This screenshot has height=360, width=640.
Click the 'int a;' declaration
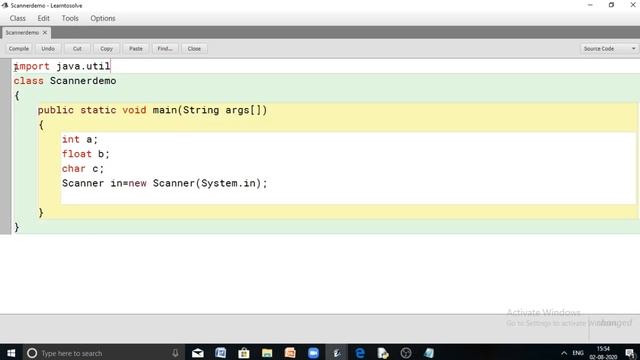(x=80, y=140)
